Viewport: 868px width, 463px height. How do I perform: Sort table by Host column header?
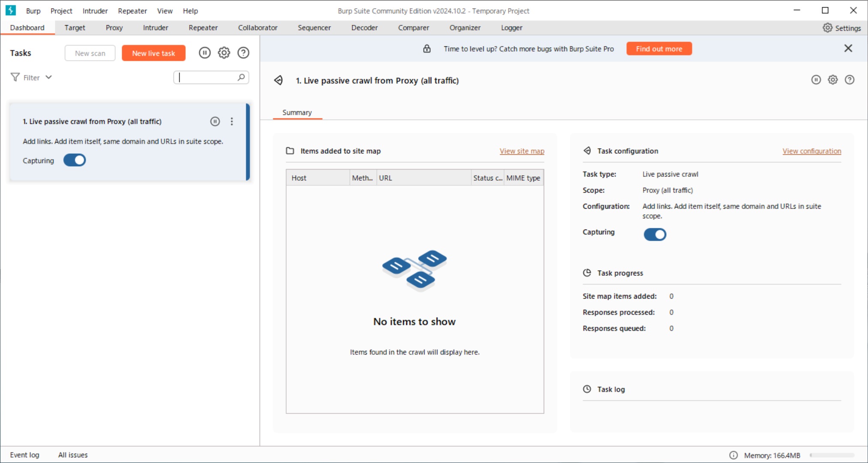pos(318,178)
